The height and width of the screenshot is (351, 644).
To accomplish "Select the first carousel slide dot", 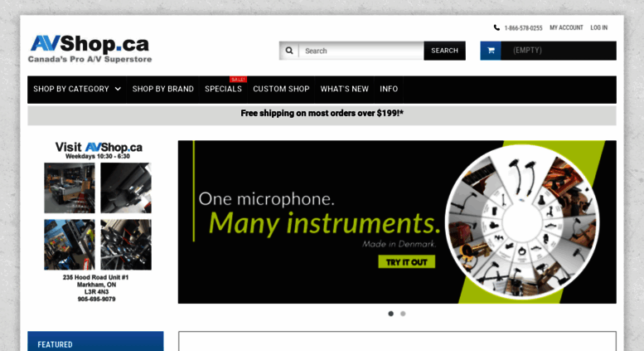I will [391, 314].
